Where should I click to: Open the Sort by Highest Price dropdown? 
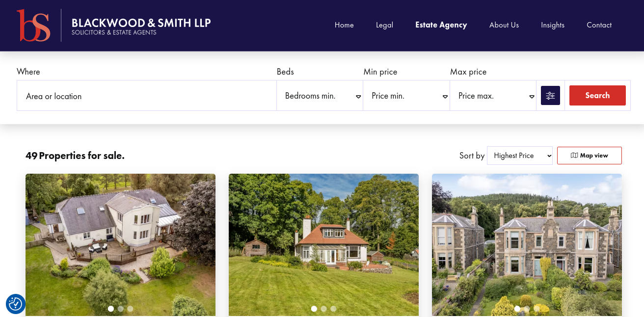[x=520, y=156]
